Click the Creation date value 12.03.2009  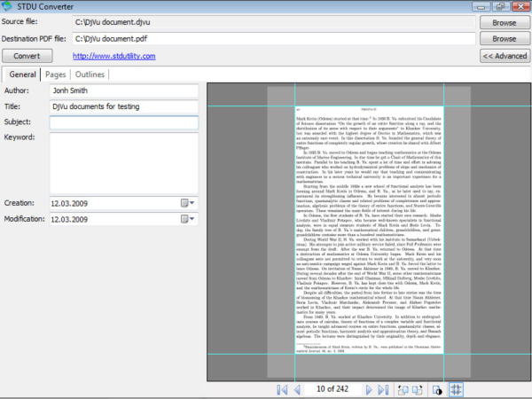coord(69,203)
